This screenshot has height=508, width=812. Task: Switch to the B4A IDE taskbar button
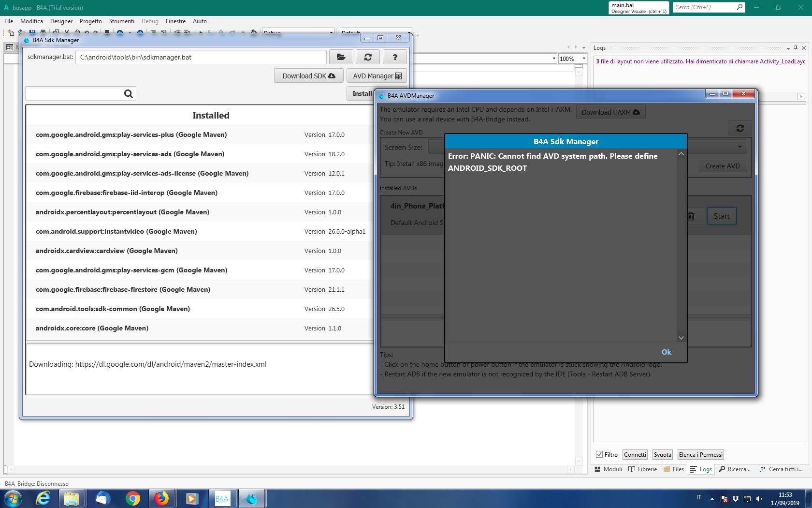(x=222, y=498)
